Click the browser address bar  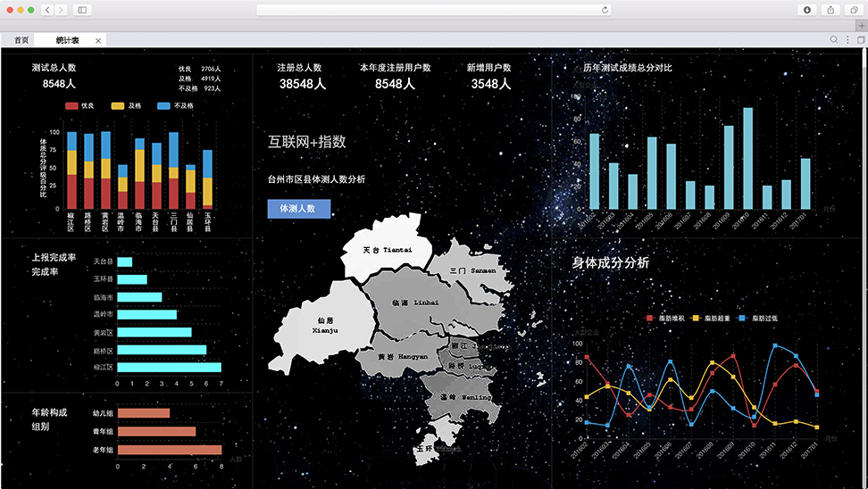coord(433,10)
